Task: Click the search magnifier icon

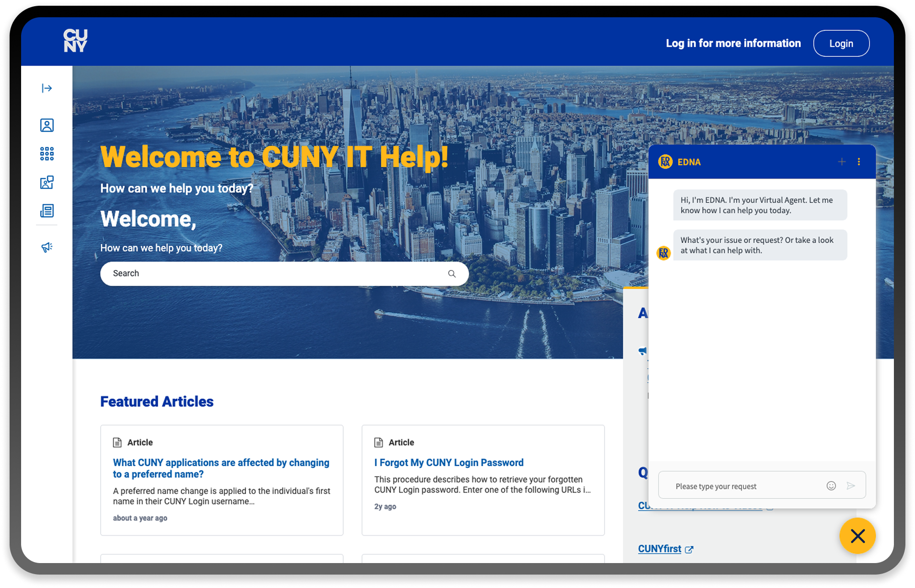Action: [452, 273]
